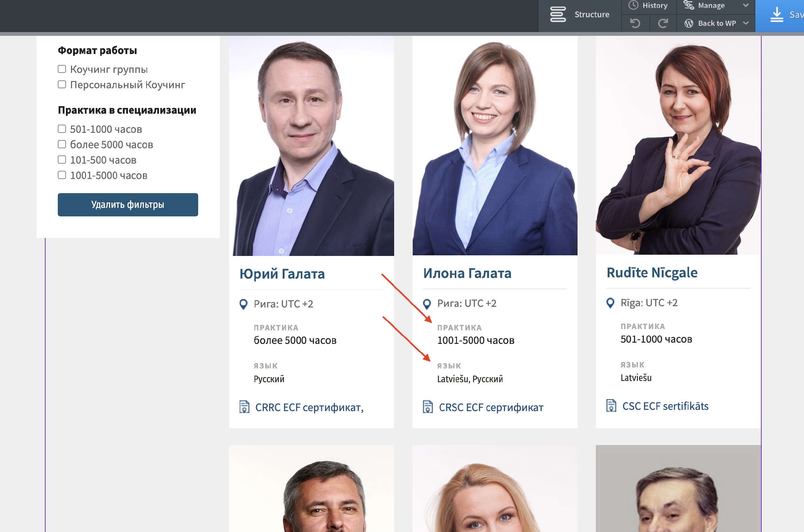Redo the last change
Viewport: 804px width, 532px height.
(x=663, y=23)
